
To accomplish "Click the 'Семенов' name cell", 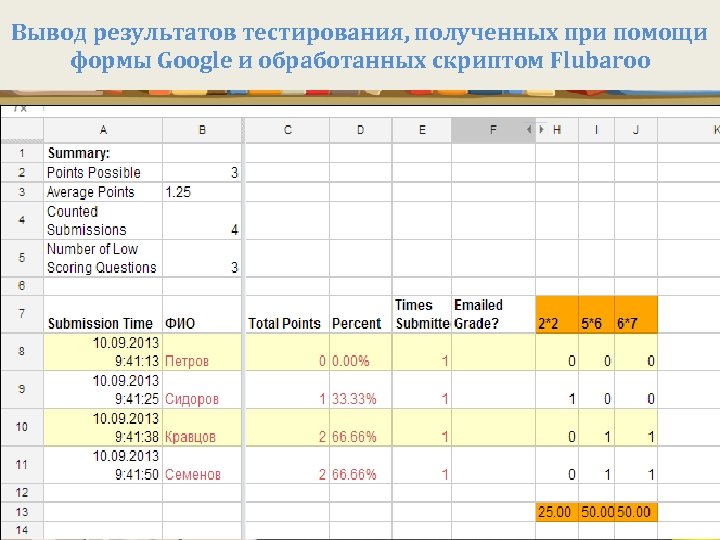I will [x=202, y=465].
